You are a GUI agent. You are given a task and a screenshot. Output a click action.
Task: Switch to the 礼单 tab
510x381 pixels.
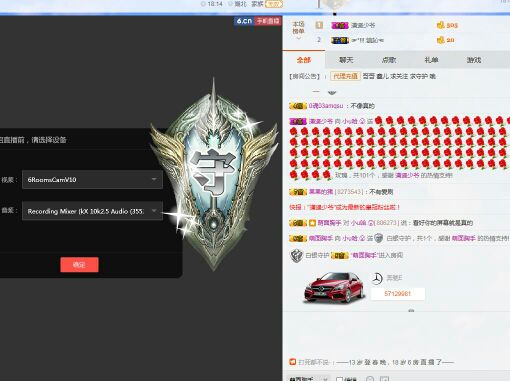pos(431,60)
